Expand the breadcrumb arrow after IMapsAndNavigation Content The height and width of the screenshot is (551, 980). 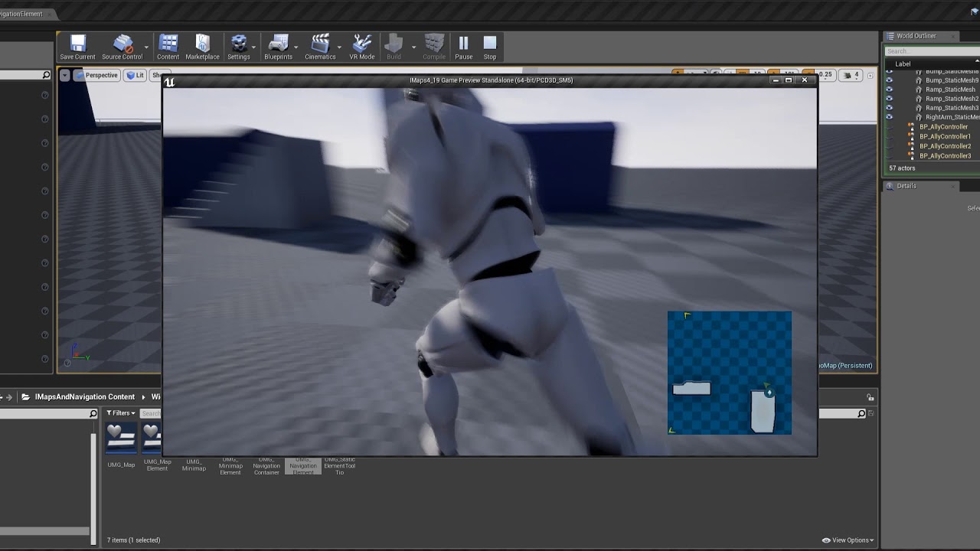coord(142,397)
